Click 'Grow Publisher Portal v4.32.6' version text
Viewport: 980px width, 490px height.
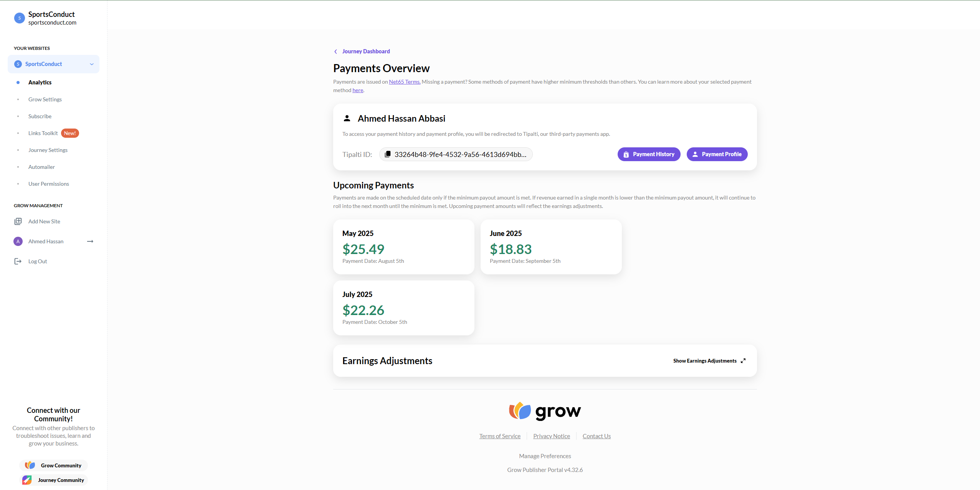545,470
